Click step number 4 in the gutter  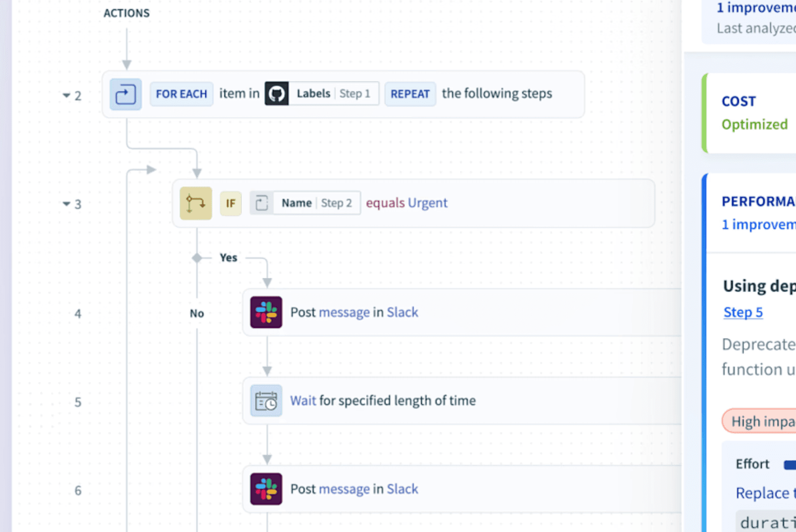[x=78, y=314]
